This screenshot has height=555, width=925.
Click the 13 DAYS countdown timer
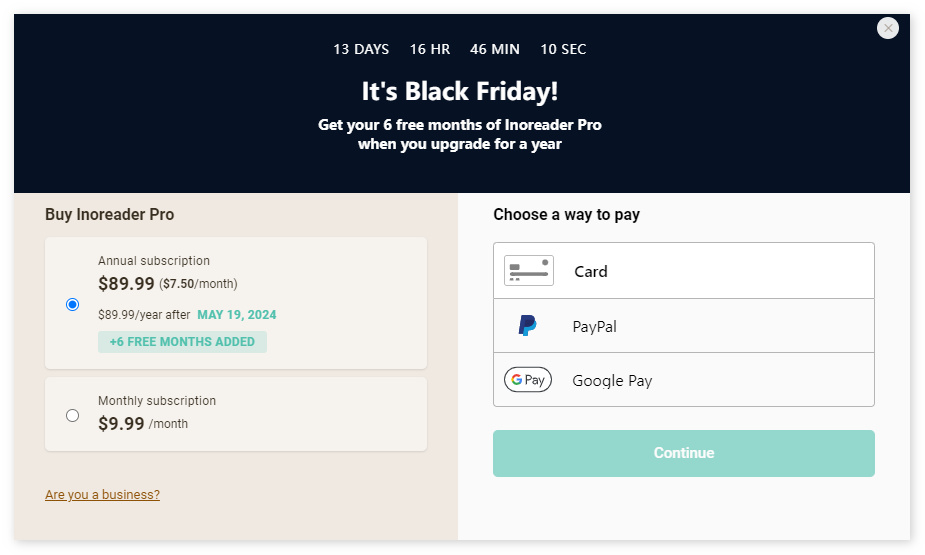point(361,49)
